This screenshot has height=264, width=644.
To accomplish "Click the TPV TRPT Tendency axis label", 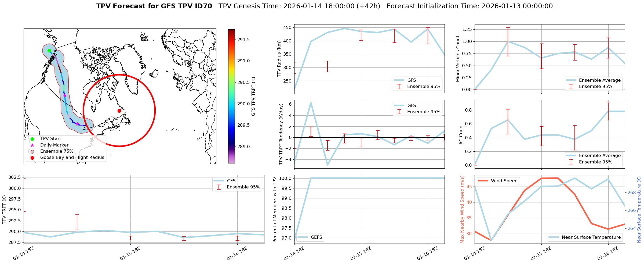I will point(281,134).
